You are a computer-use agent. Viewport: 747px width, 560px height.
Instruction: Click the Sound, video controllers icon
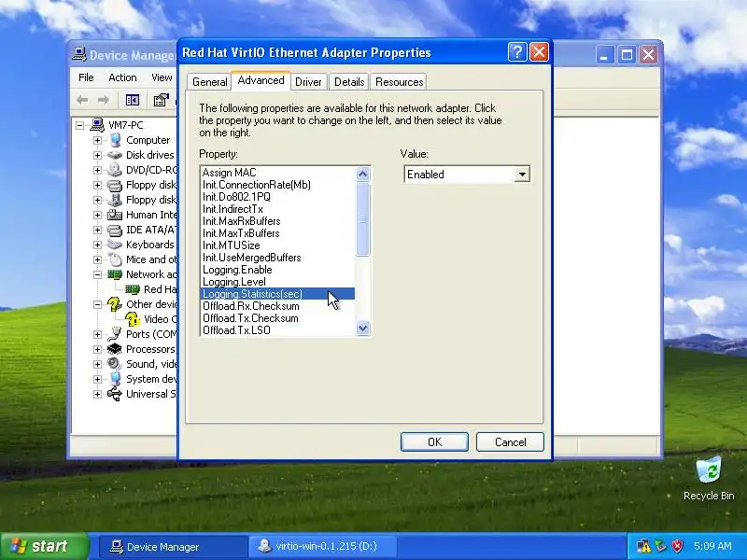[x=115, y=364]
